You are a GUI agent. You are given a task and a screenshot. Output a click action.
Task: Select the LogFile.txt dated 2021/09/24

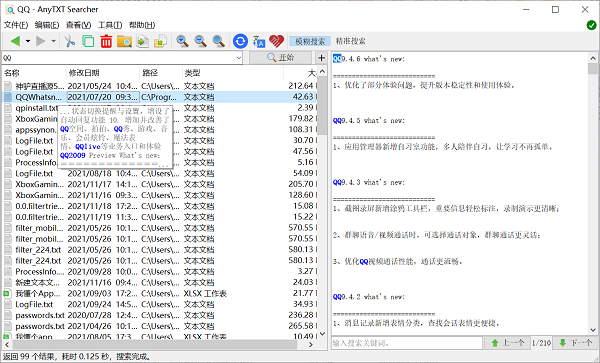[x=160, y=304]
